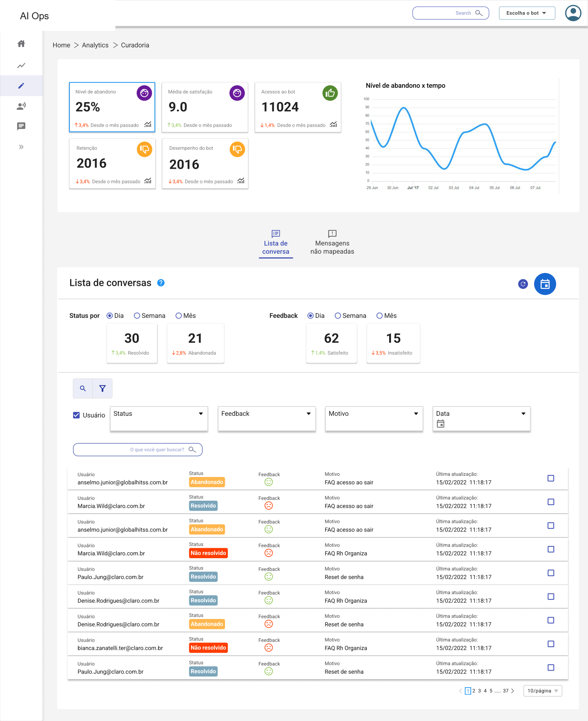Click help icon beside Lista de conversas

pyautogui.click(x=161, y=283)
